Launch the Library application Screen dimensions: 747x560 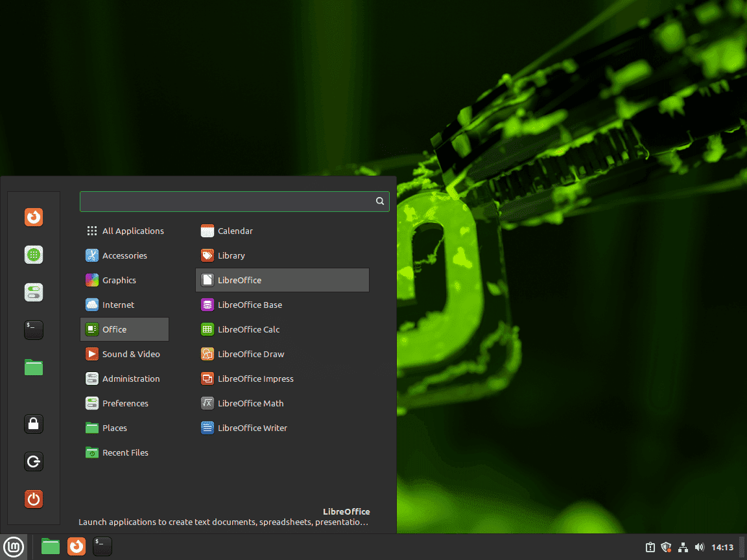(282, 256)
